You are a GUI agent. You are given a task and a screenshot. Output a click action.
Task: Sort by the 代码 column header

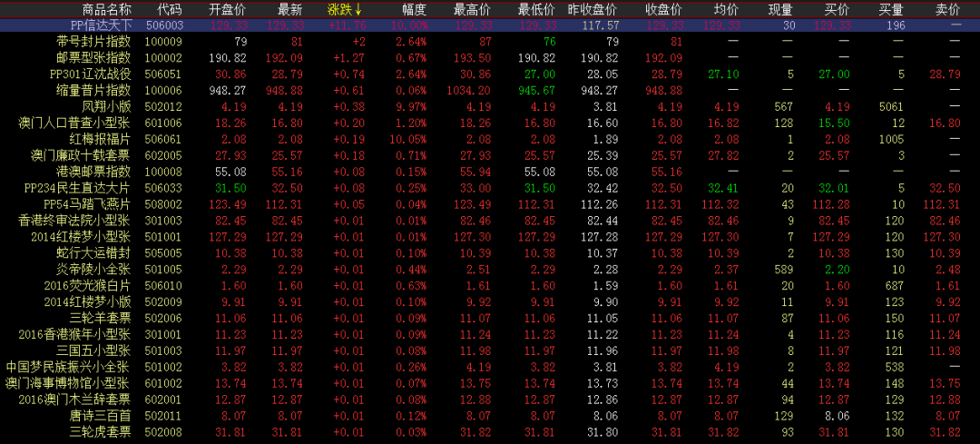(170, 9)
